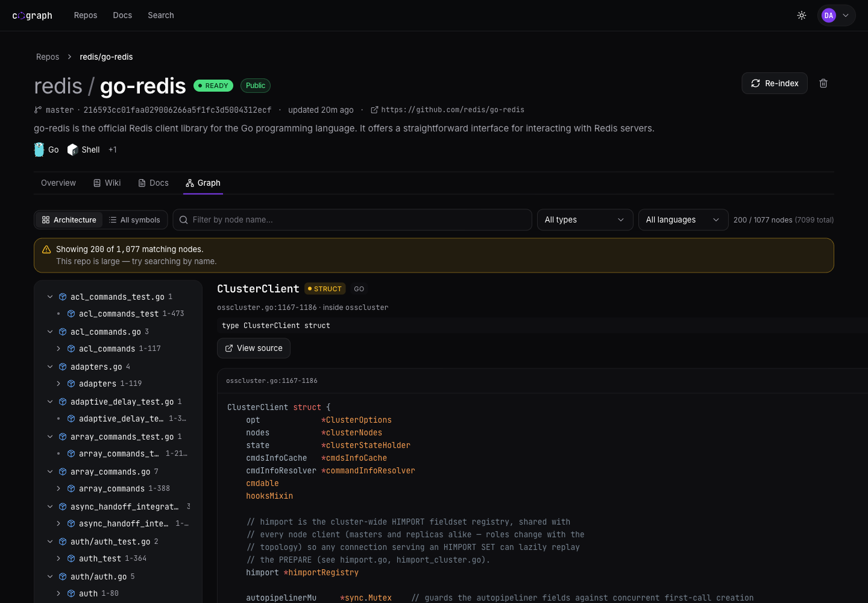
Task: Collapse array_commands_test.go file node
Action: 50,437
